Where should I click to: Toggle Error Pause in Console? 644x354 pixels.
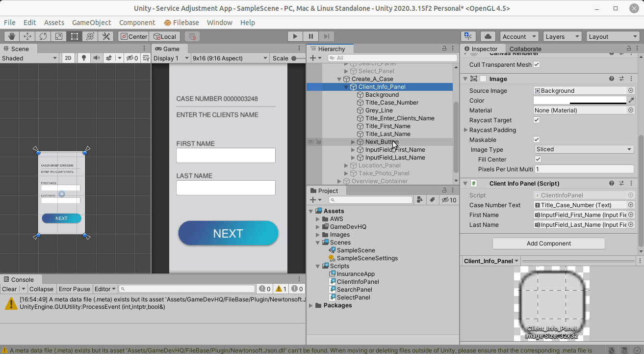click(x=75, y=289)
